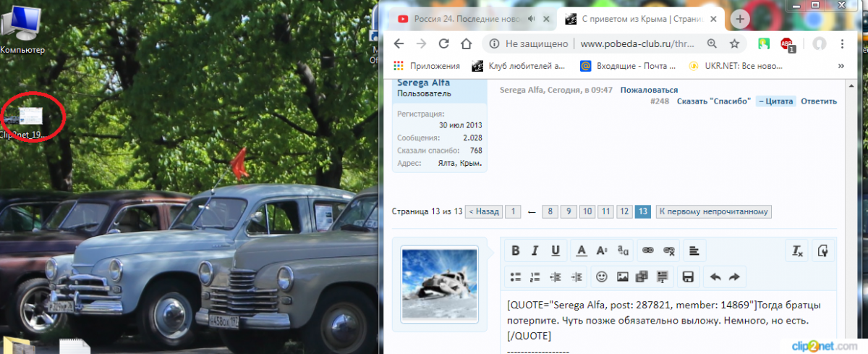Insert an unordered bullet list
The image size is (868, 354).
(516, 277)
